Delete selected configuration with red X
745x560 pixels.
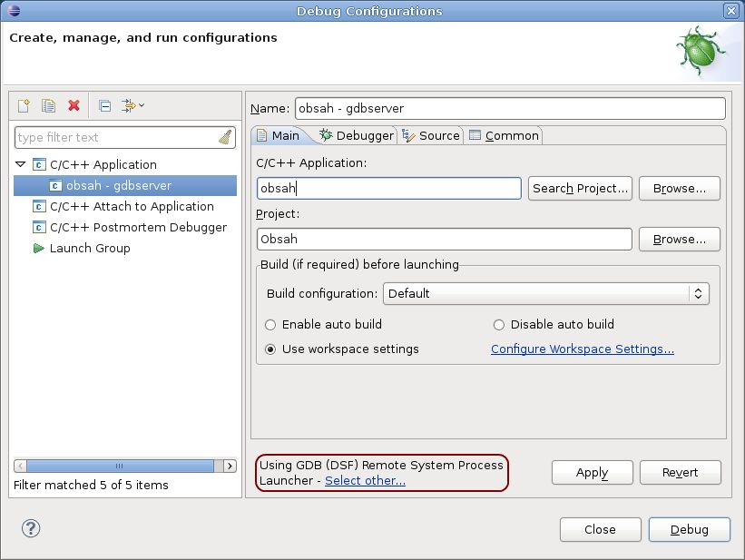tap(74, 105)
